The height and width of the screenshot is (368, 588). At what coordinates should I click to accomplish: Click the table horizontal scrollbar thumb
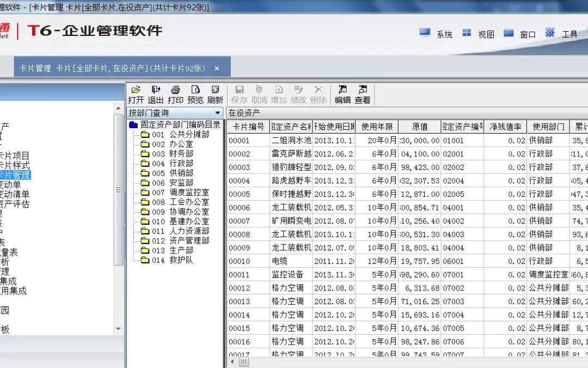pos(244,362)
